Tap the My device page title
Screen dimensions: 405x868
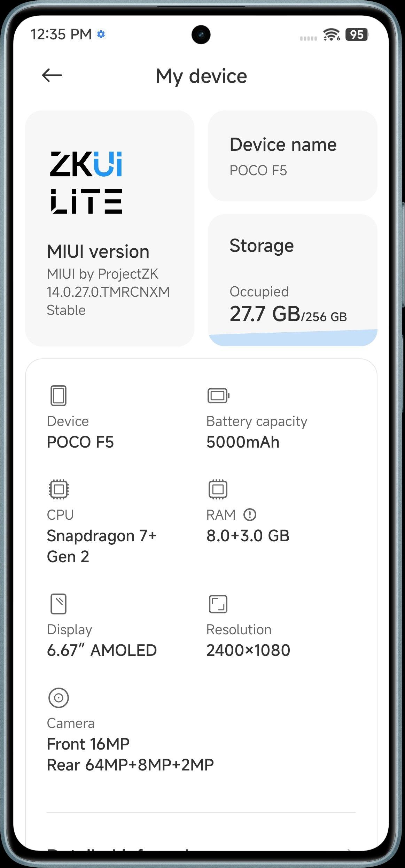(201, 76)
